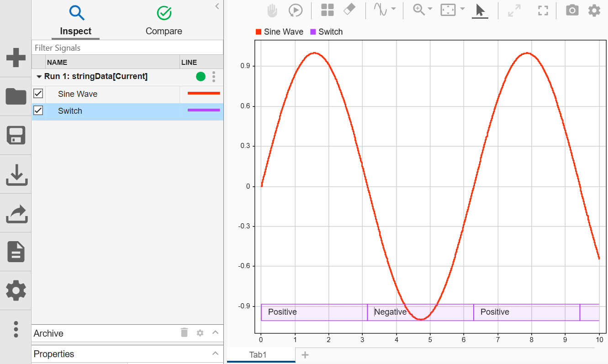Viewport: 608px width, 364px height.
Task: Click the purple Switch legend square
Action: coord(313,32)
